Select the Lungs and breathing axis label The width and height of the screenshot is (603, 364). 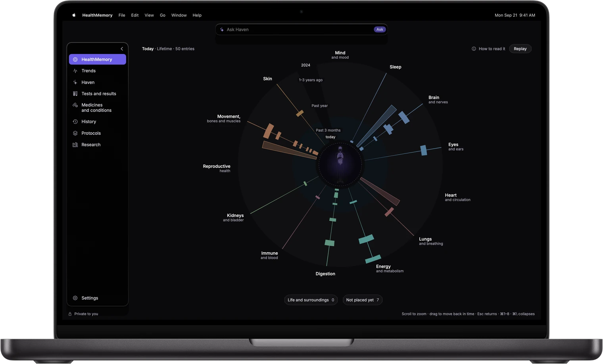(431, 241)
